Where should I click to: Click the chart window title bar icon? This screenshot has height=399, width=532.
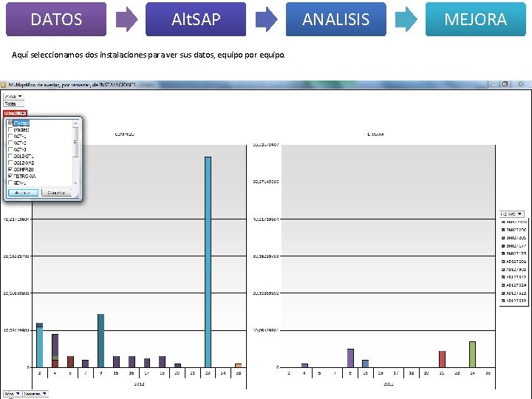[x=4, y=85]
